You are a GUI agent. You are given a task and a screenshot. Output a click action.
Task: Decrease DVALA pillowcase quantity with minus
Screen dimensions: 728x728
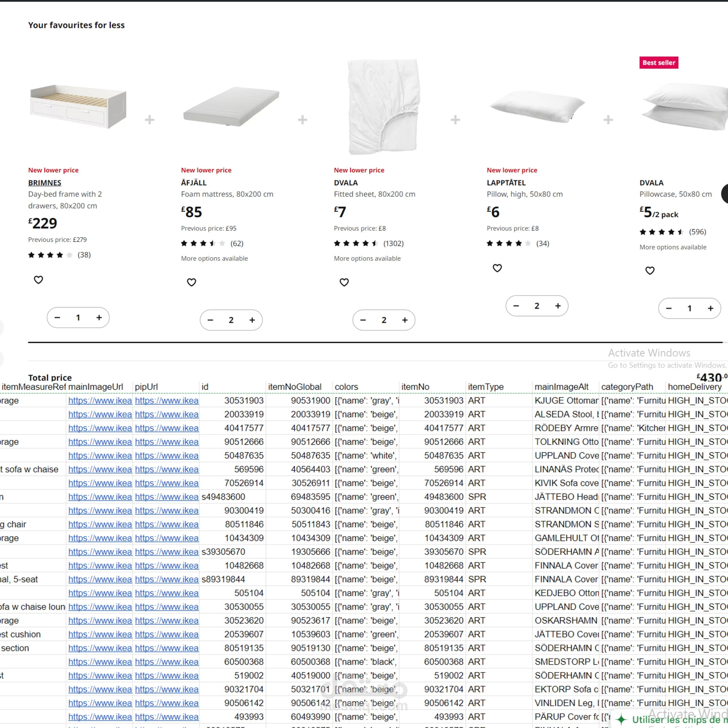[x=669, y=309]
